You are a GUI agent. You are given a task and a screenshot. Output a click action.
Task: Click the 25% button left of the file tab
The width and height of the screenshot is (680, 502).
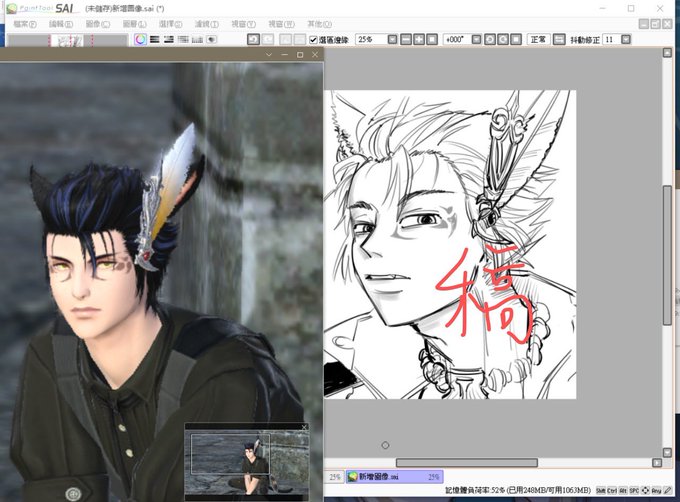334,477
